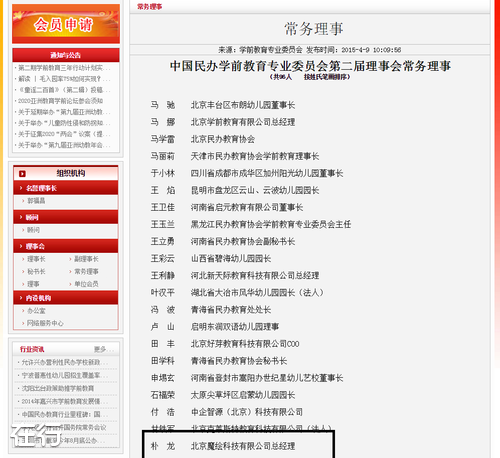500x458 pixels.
Task: Select row 马娜 北京学前教育有限公司总经理
Action: tap(223, 122)
